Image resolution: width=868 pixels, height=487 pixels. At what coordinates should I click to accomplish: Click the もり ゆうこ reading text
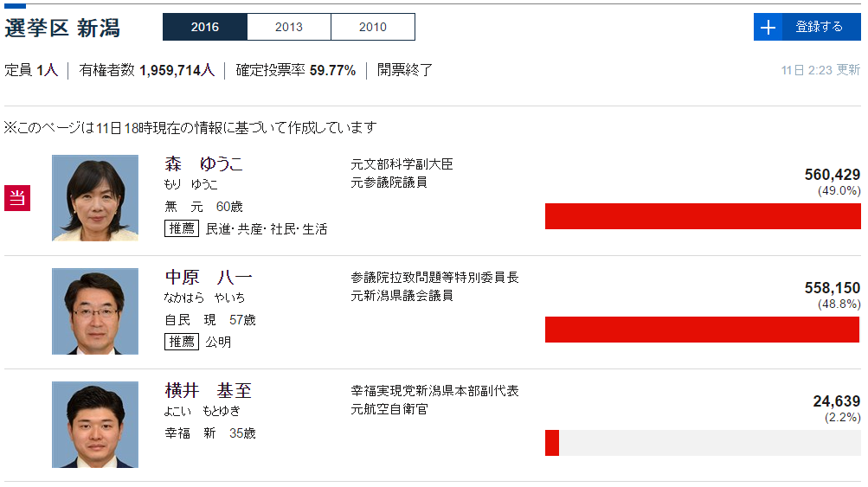(x=190, y=184)
